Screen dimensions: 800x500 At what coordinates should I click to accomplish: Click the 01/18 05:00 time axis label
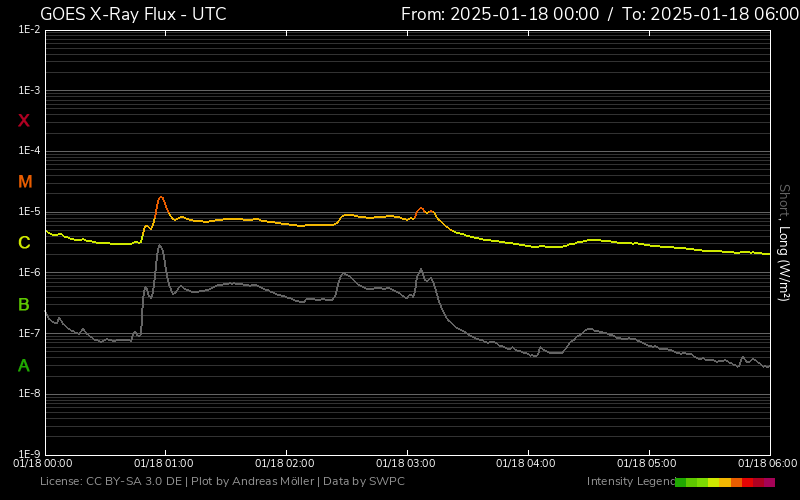pyautogui.click(x=646, y=463)
